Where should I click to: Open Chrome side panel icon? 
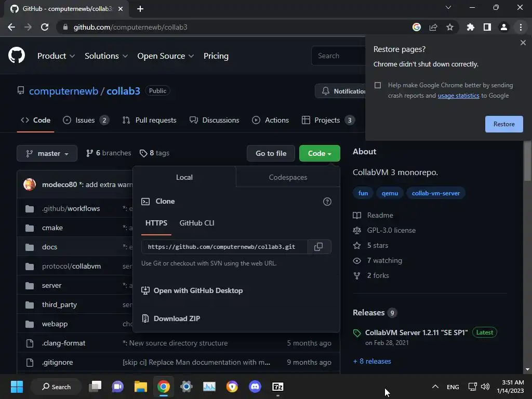point(487,27)
